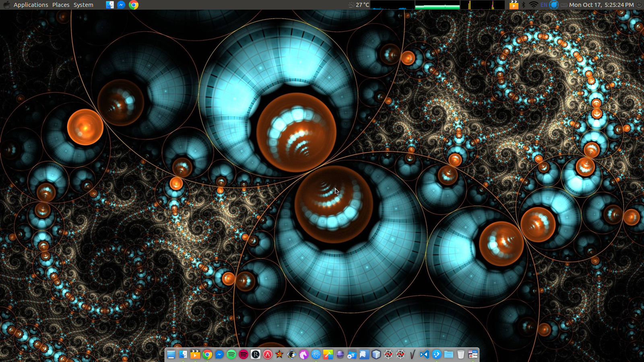Open the Atom editor dock icon
The height and width of the screenshot is (362, 644).
[x=316, y=354]
